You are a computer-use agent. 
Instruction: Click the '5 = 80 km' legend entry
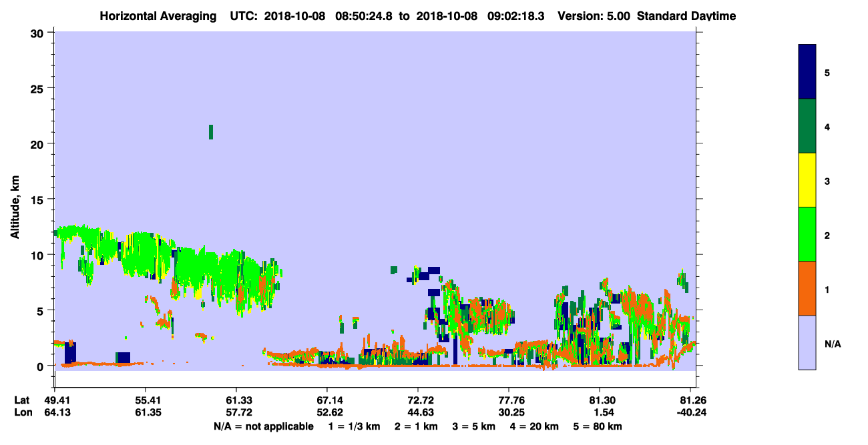[x=598, y=426]
